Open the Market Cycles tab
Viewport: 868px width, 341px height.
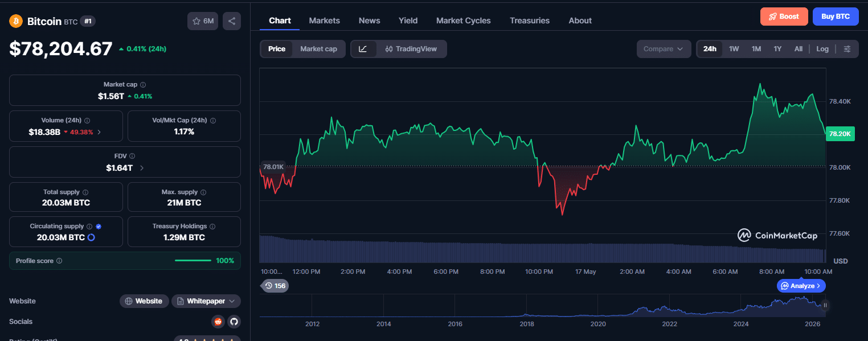point(463,20)
